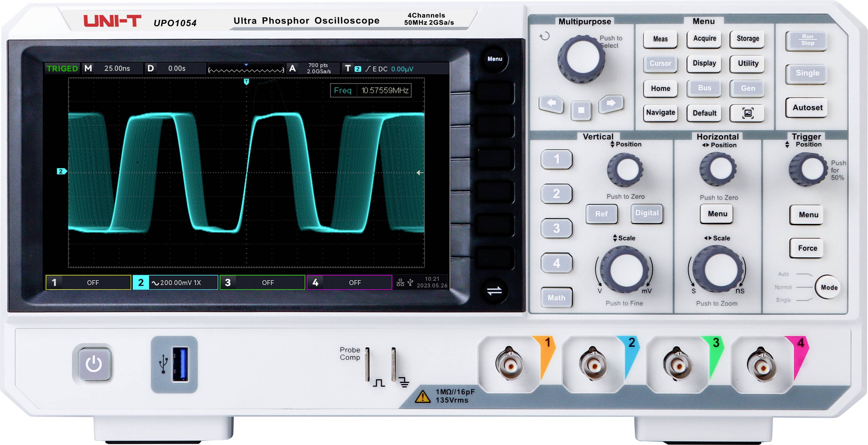Screen dimensions: 868x445
Task: Open the Acquire menu
Action: [x=704, y=39]
